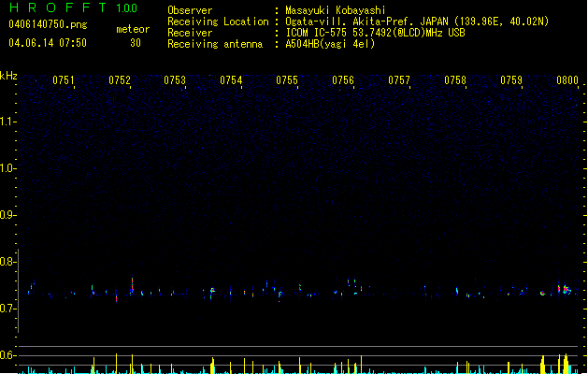Screen dimensions: 588x374
Task: Click the 0753 time marker
Action: [x=175, y=80]
